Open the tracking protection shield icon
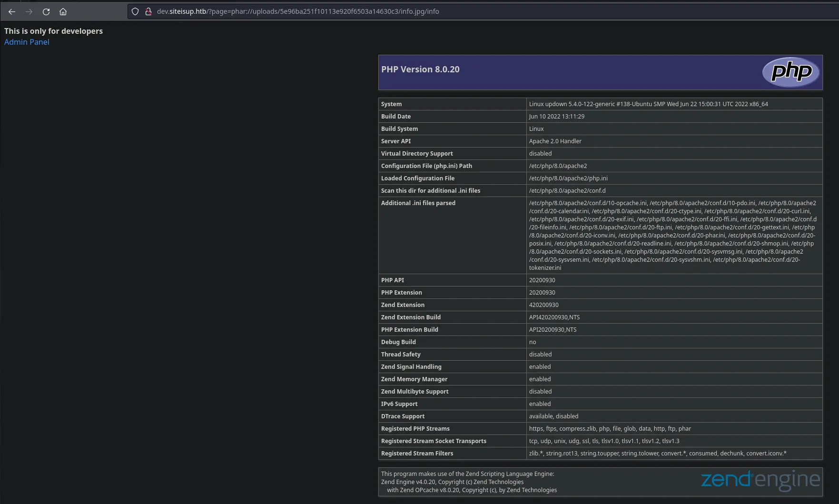 (135, 11)
